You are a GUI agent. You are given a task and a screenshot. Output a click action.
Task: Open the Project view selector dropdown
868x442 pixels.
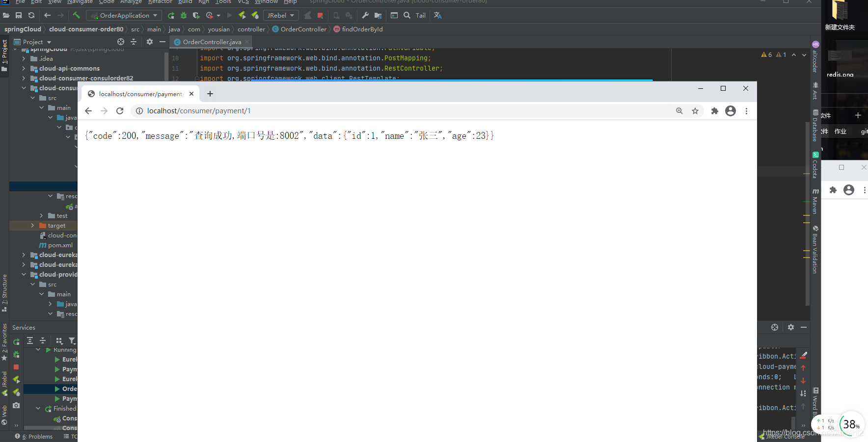[33, 42]
